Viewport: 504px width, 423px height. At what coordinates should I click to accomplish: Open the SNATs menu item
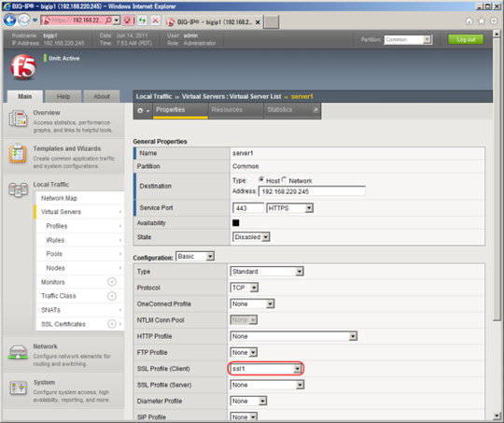(79, 310)
